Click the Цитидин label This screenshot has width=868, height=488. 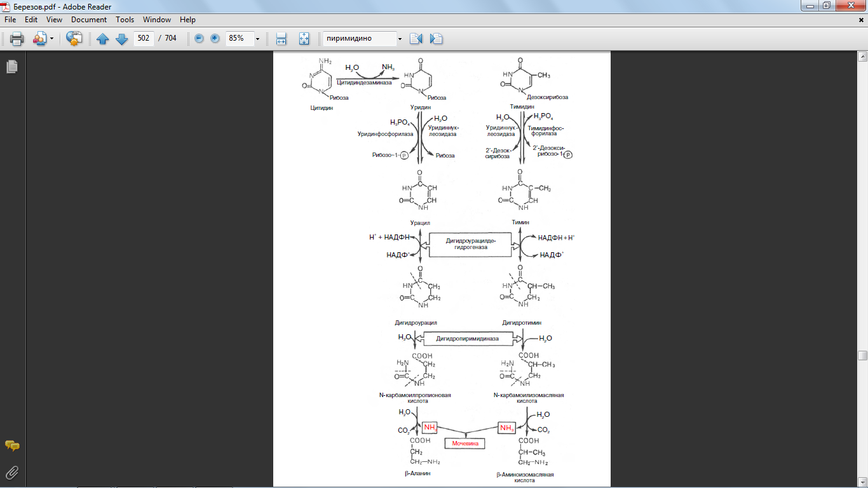322,108
